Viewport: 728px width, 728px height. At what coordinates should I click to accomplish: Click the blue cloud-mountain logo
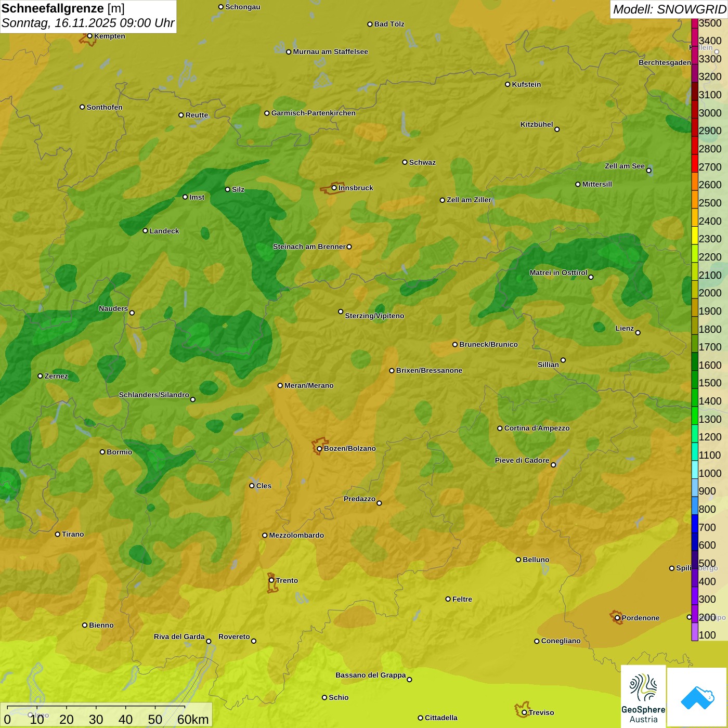point(697,697)
